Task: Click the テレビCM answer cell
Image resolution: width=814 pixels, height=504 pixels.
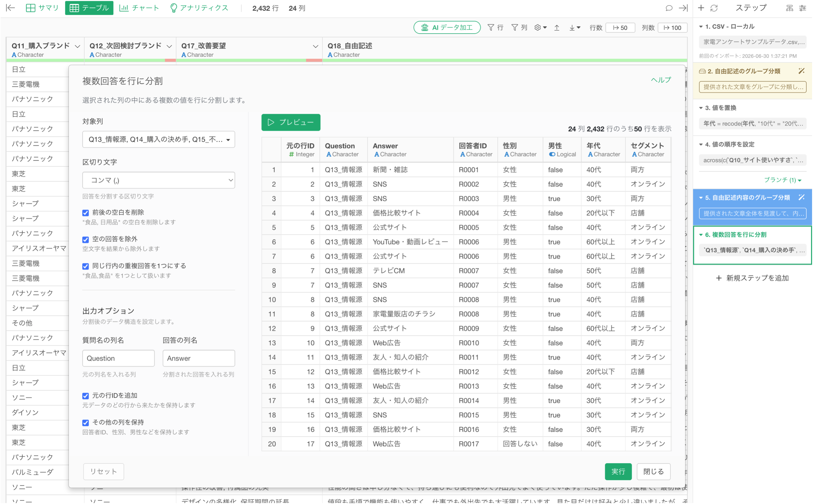Action: coord(410,271)
